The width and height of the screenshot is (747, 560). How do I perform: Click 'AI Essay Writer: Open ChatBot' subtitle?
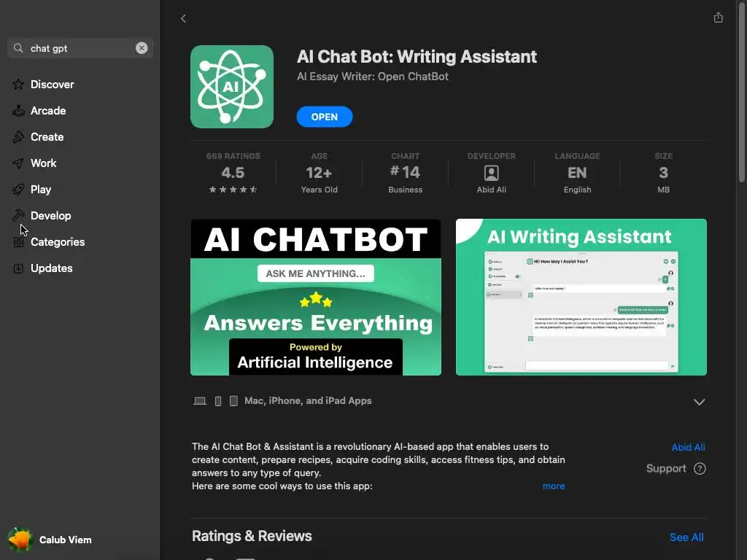373,77
